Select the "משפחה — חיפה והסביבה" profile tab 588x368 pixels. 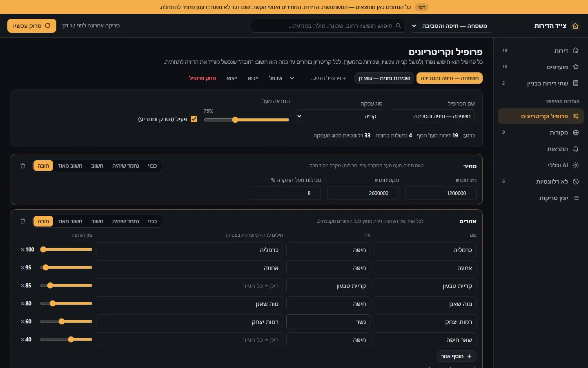[x=450, y=78]
